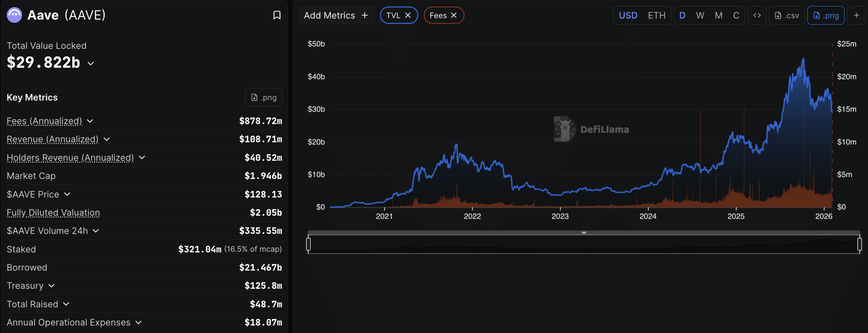This screenshot has width=868, height=333.
Task: Click the 2023 x-axis label
Action: click(560, 216)
